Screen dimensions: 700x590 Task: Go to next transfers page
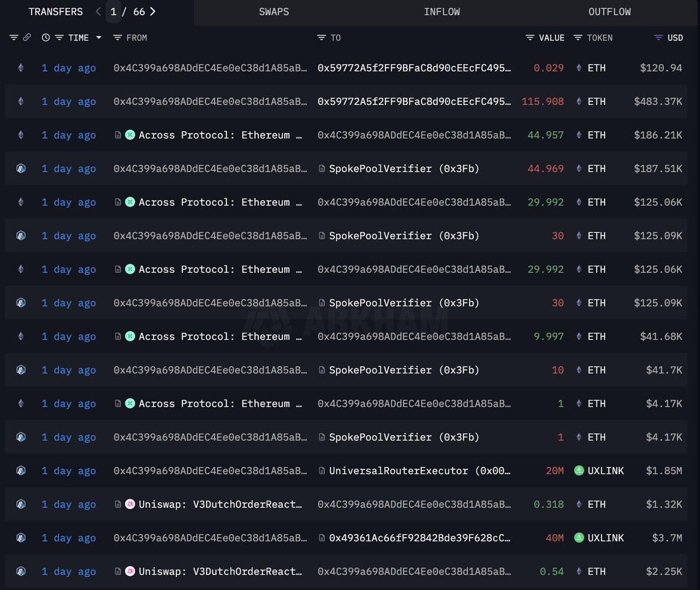coord(153,12)
